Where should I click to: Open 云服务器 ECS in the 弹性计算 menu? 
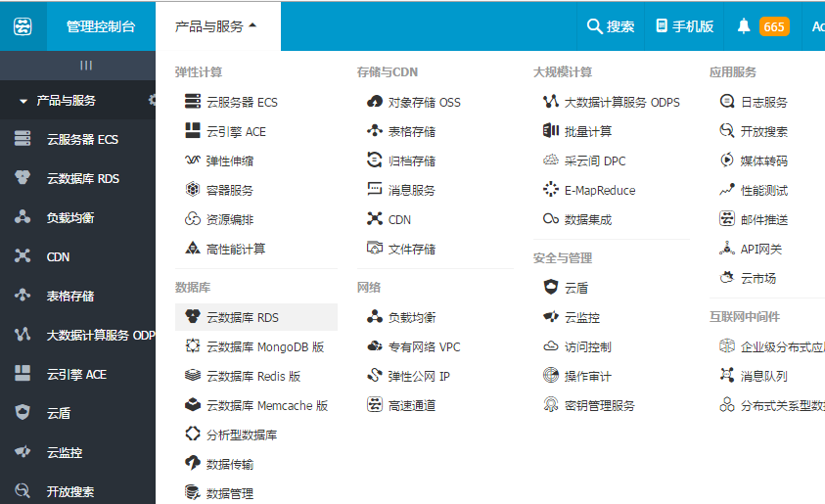pos(242,102)
